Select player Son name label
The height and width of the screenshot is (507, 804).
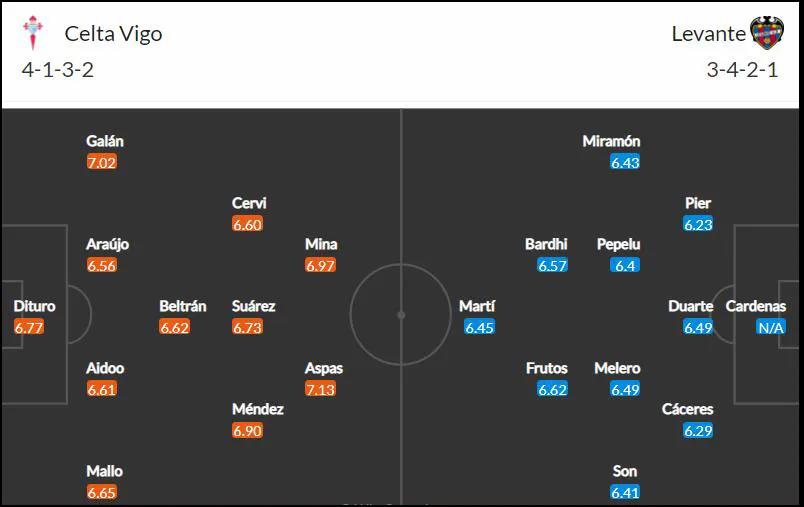pyautogui.click(x=625, y=471)
